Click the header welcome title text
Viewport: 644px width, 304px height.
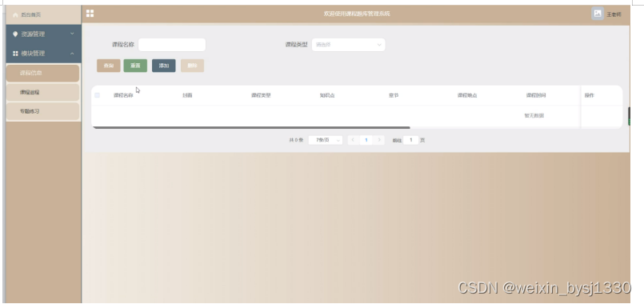[x=357, y=14]
